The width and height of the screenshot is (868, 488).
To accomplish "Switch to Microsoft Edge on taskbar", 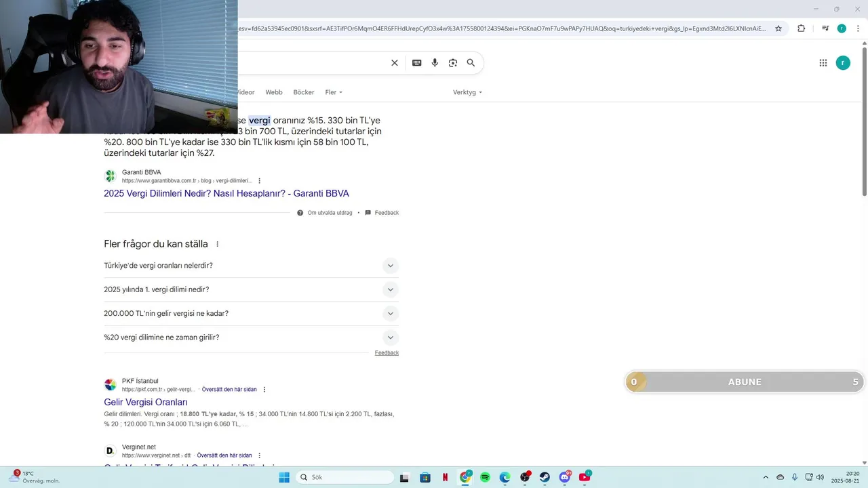I will click(x=505, y=477).
